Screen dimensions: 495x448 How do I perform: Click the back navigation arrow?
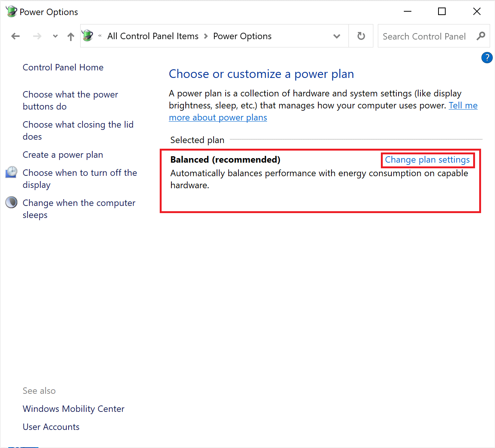click(15, 36)
